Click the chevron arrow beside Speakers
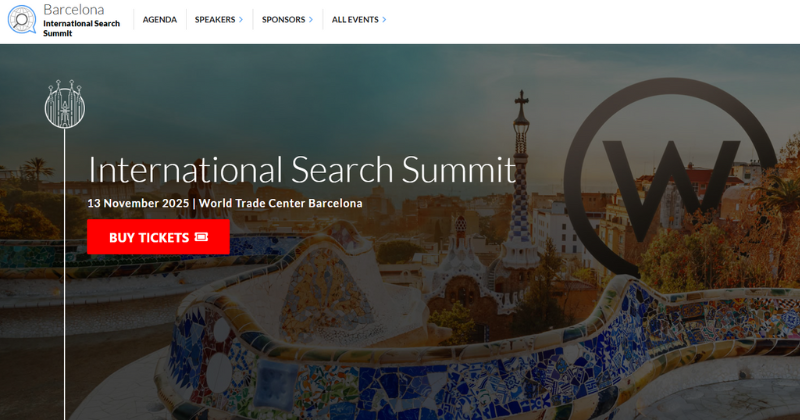 [x=241, y=20]
